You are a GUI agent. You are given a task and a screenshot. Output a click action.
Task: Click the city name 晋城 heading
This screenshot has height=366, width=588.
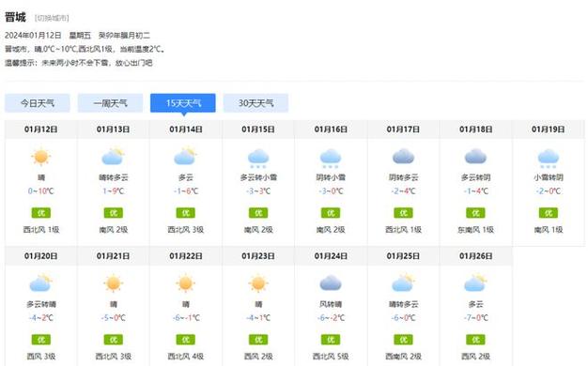coord(15,17)
